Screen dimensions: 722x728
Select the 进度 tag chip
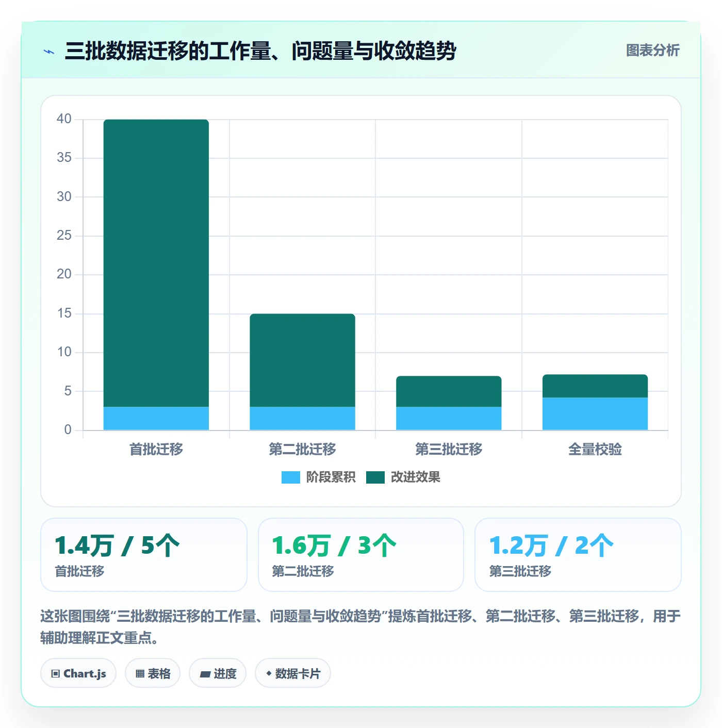218,673
